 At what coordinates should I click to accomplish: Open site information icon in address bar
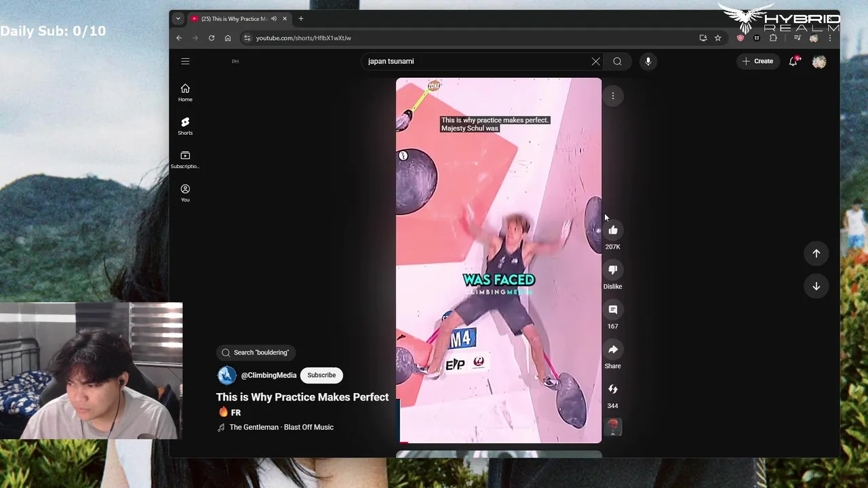click(x=248, y=38)
